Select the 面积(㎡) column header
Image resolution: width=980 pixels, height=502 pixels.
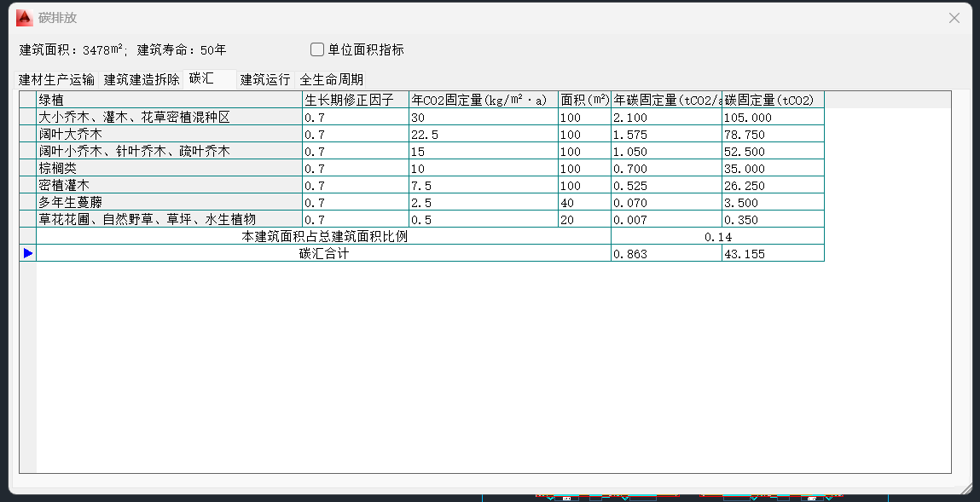click(584, 100)
